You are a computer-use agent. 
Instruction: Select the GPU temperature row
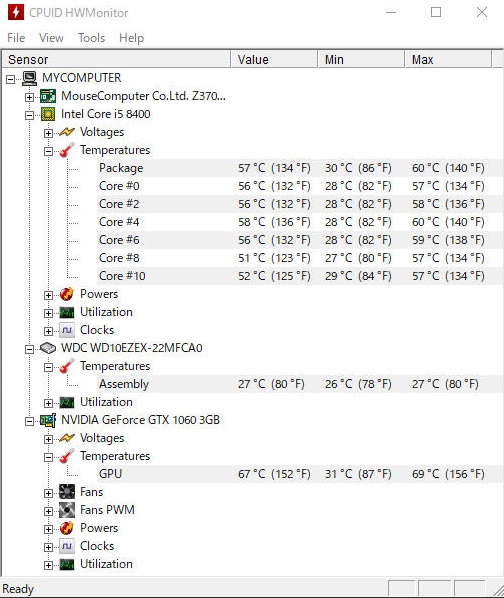300,474
